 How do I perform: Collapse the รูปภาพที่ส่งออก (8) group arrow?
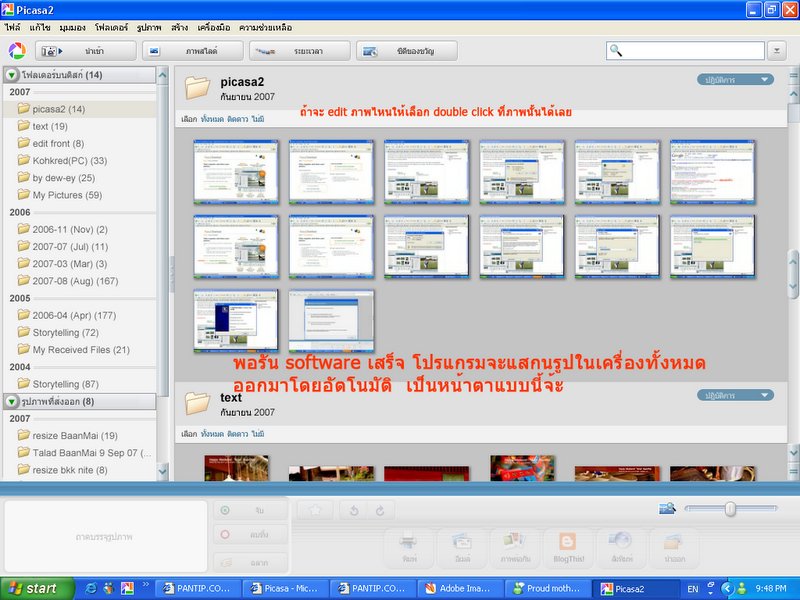click(x=11, y=402)
